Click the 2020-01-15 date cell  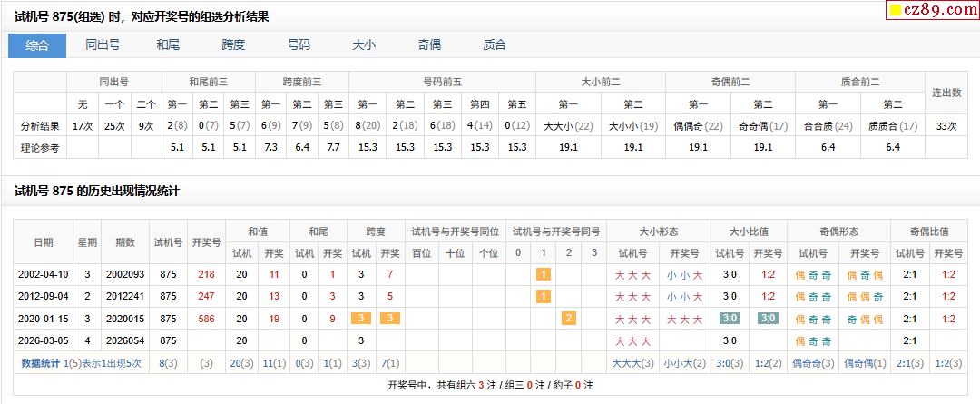[43, 319]
